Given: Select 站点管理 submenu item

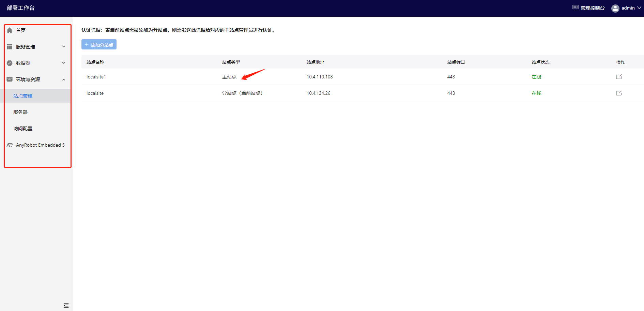Looking at the screenshot, I should pos(23,96).
